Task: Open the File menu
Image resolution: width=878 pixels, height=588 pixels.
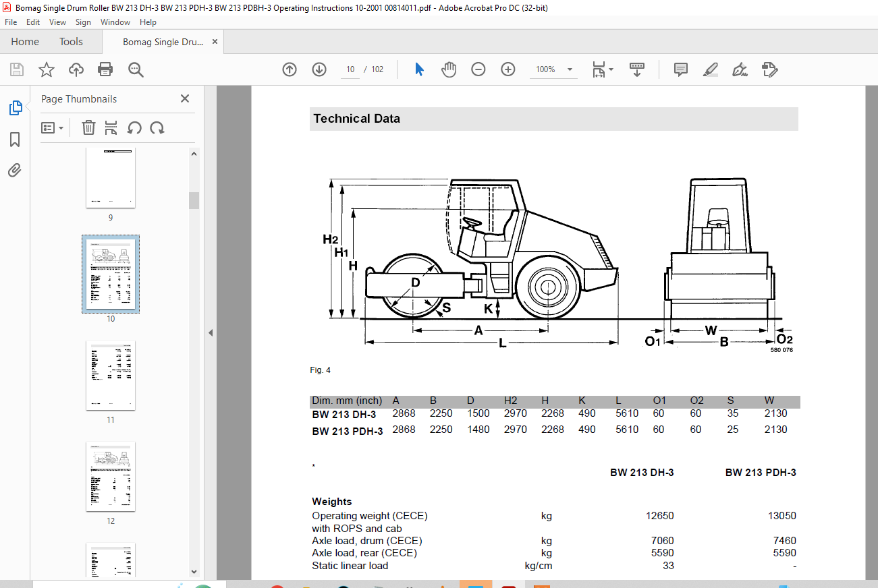Action: pos(11,22)
